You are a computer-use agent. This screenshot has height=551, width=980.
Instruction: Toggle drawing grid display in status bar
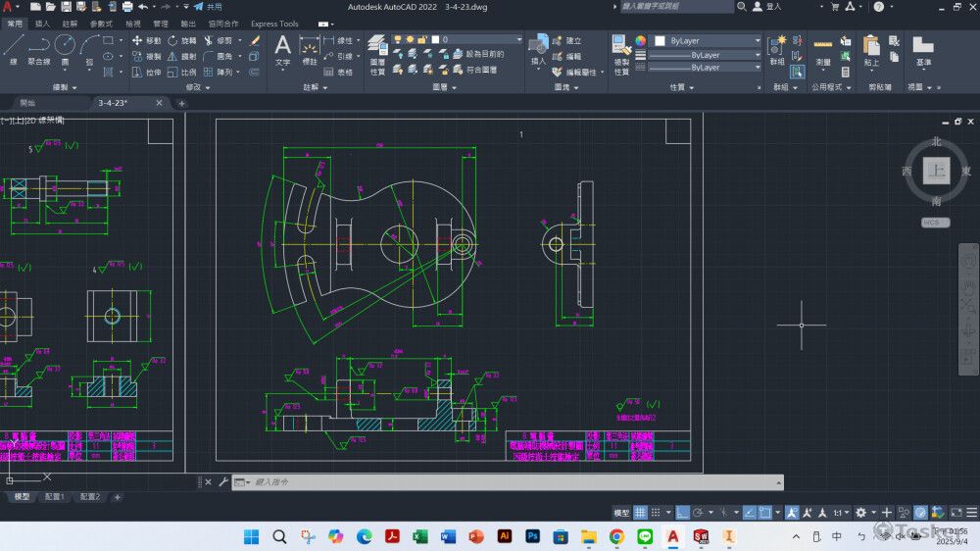[x=640, y=512]
